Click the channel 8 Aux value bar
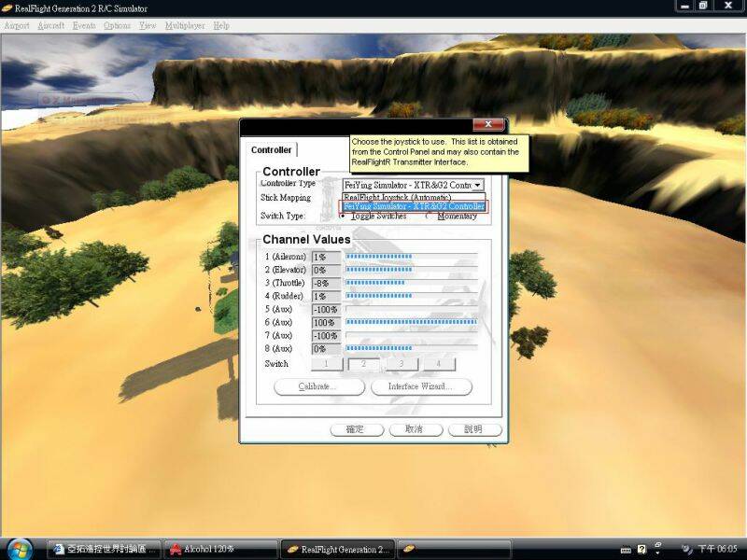The image size is (747, 560). pyautogui.click(x=411, y=348)
